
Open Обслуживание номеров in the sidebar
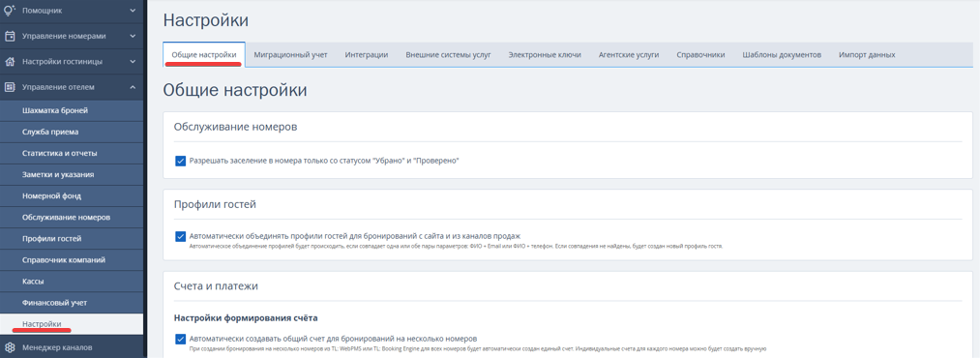click(x=72, y=218)
